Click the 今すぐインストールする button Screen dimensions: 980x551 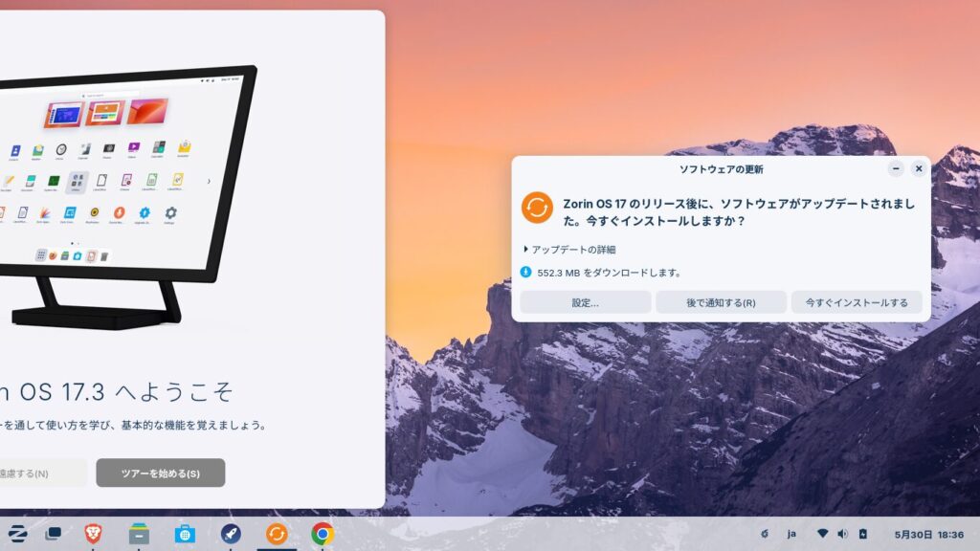pos(857,302)
